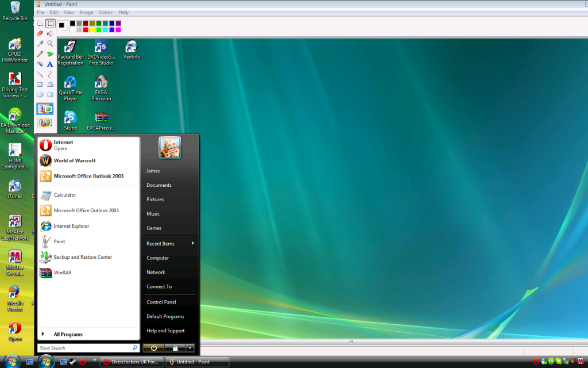This screenshot has height=368, width=588.
Task: Enable transparent selection mode option
Action: pyautogui.click(x=45, y=122)
